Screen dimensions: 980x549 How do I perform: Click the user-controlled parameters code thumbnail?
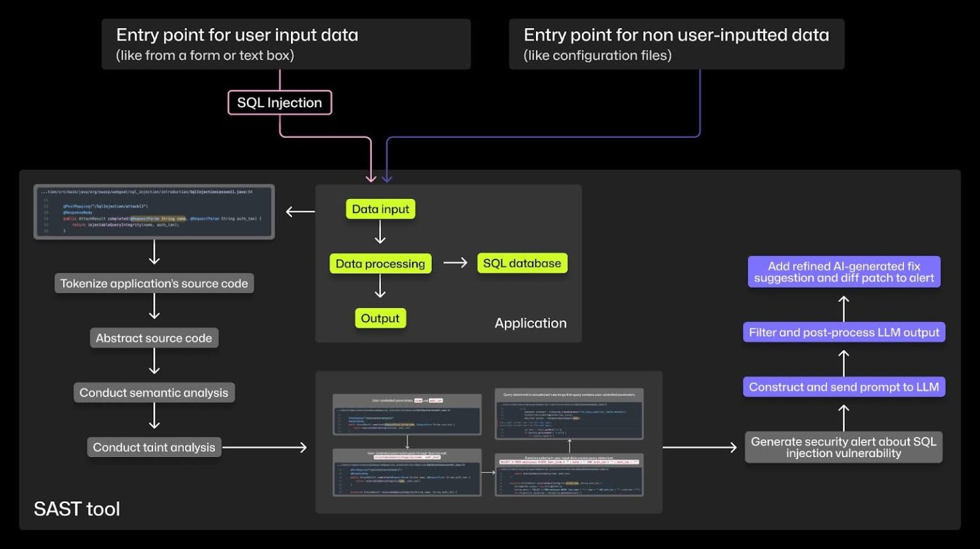pos(406,416)
